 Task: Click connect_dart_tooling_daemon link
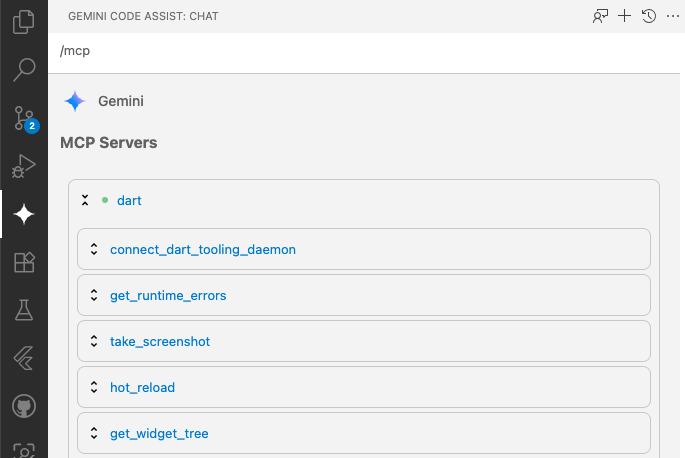click(x=203, y=250)
